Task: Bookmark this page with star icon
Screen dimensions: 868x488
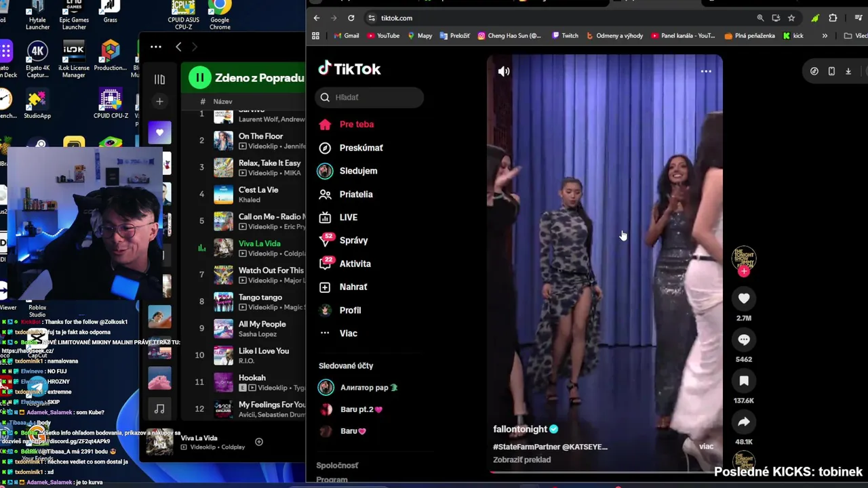Action: click(x=791, y=18)
